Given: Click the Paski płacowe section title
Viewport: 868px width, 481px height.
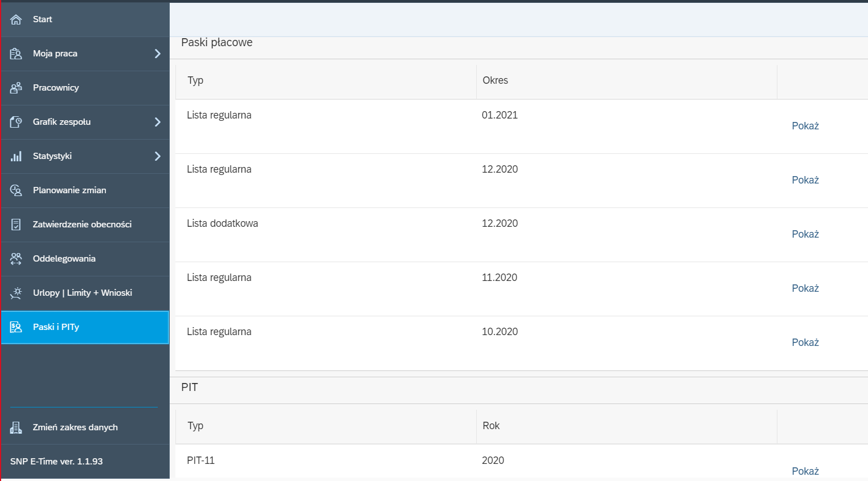Looking at the screenshot, I should point(217,43).
